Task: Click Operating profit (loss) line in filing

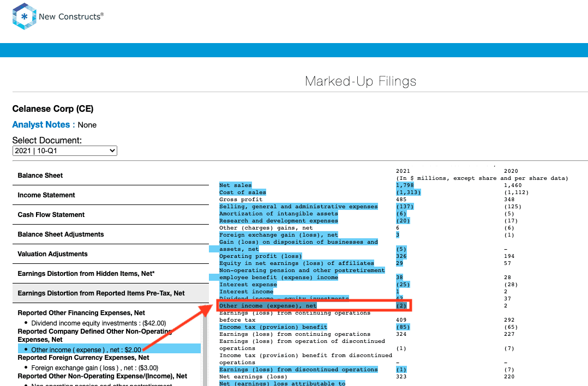Action: point(261,256)
